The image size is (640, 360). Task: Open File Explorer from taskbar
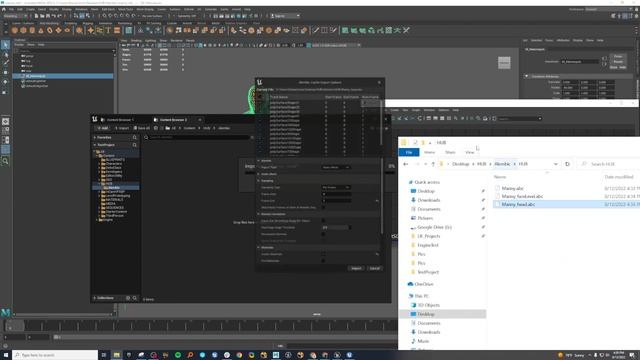click(116, 355)
